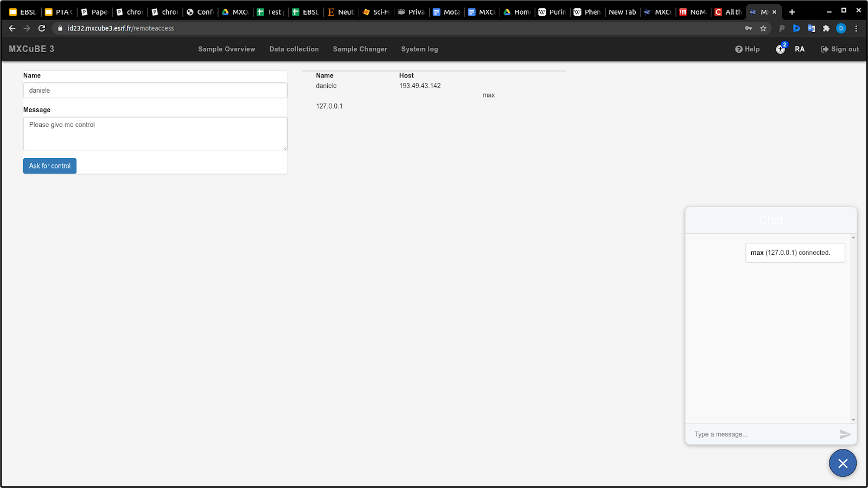Switch to the All th browser tab

[x=729, y=12]
